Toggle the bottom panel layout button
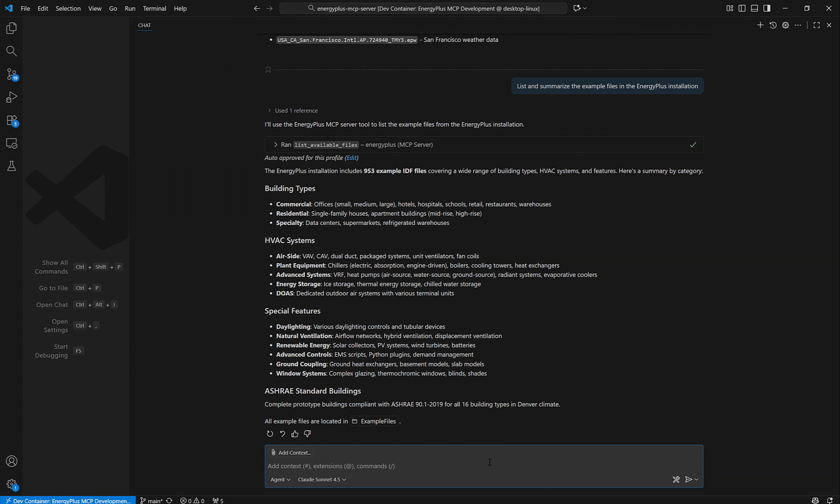 (754, 8)
